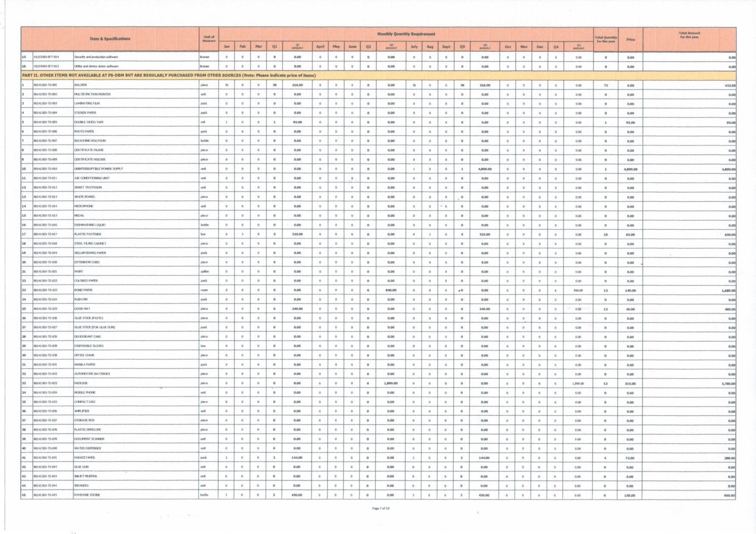
Task: Click the 'AIR CONDITIONING UNIT' item name
Action: tap(92, 178)
